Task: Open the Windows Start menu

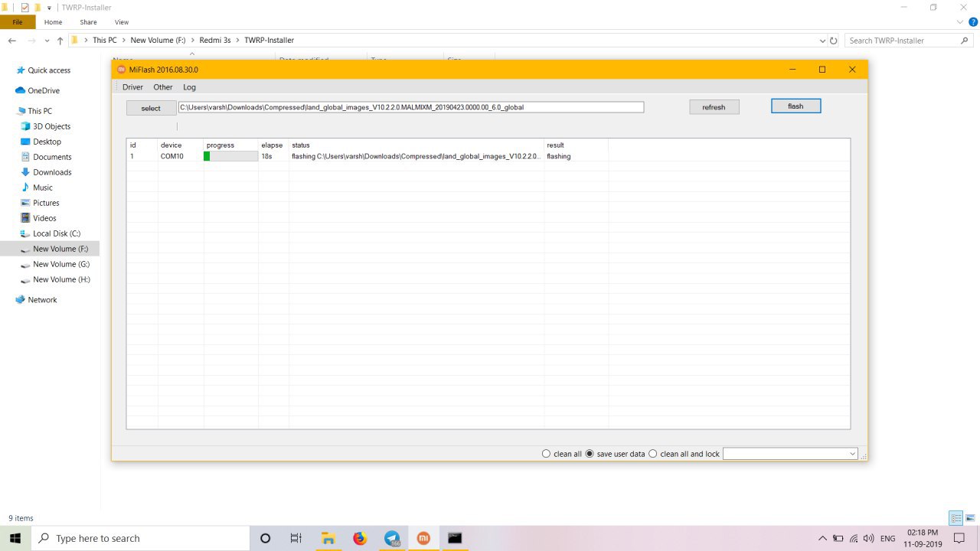Action: pos(15,538)
